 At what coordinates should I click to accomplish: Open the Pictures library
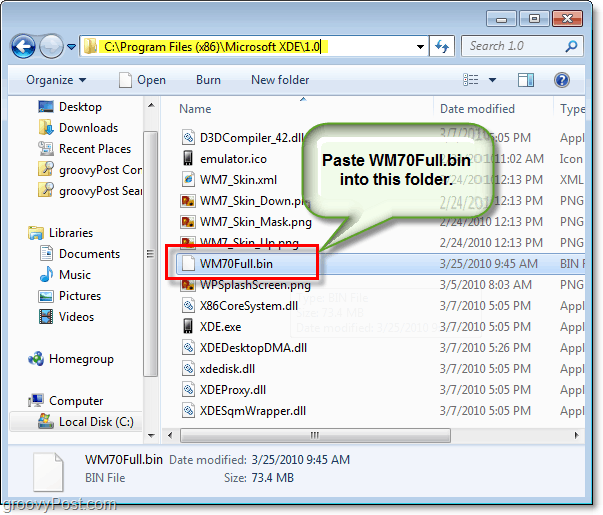[80, 296]
